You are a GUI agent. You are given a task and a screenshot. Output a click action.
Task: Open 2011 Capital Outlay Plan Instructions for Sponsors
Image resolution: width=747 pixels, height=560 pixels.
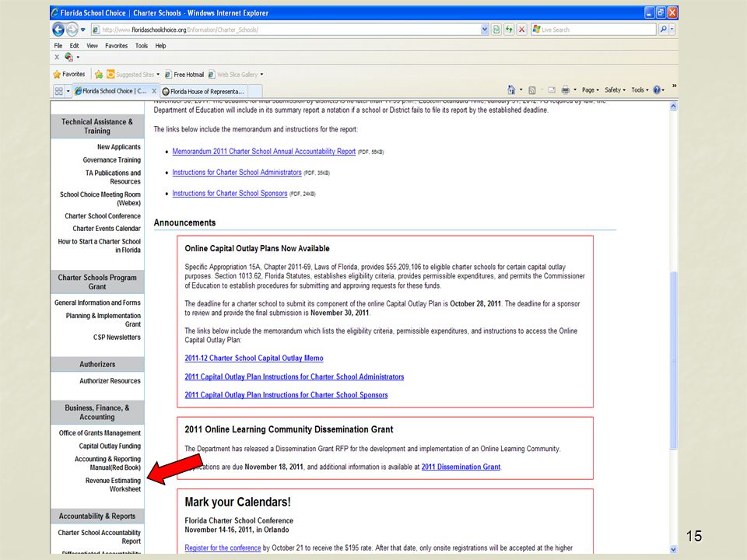pos(286,395)
